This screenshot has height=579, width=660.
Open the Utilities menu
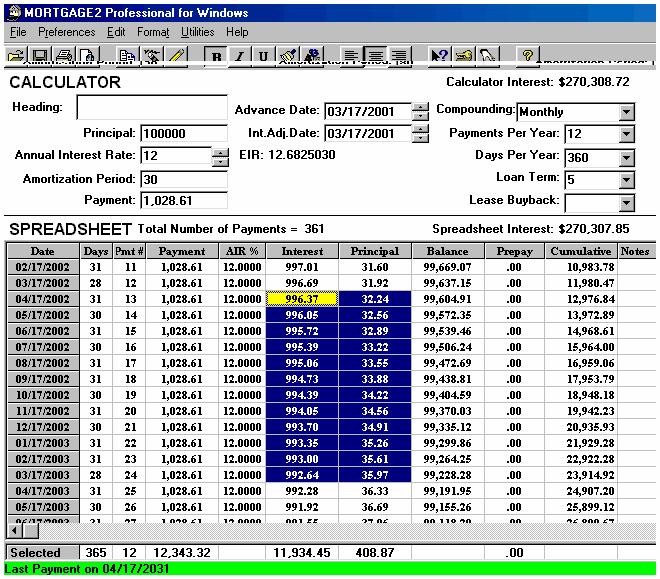(197, 32)
